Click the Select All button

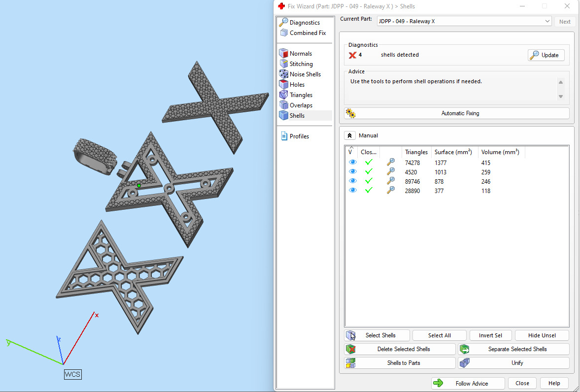click(440, 335)
